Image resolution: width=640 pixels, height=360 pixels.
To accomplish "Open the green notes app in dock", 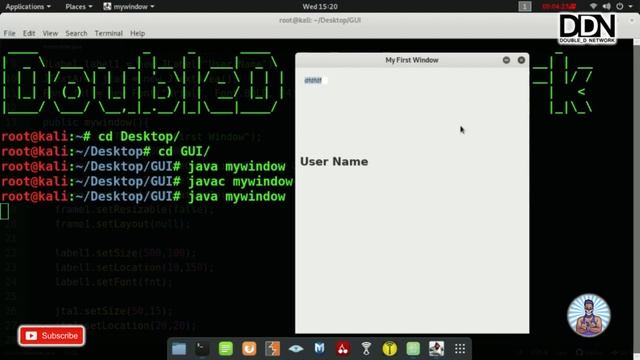I will tap(226, 349).
